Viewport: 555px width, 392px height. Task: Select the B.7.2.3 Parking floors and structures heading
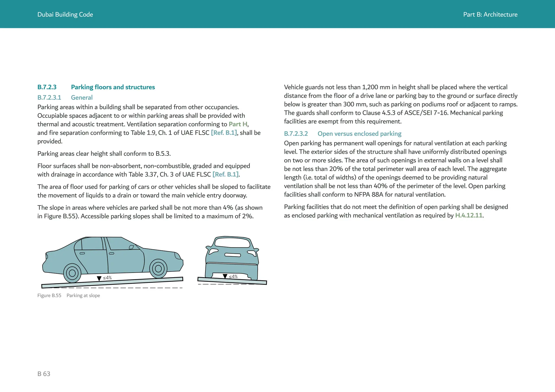tap(96, 87)
